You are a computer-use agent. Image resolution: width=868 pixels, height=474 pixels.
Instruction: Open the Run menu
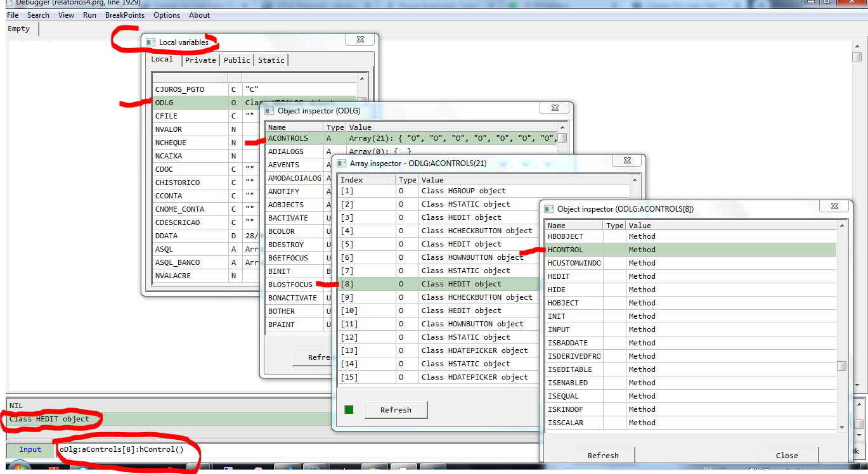click(x=89, y=15)
